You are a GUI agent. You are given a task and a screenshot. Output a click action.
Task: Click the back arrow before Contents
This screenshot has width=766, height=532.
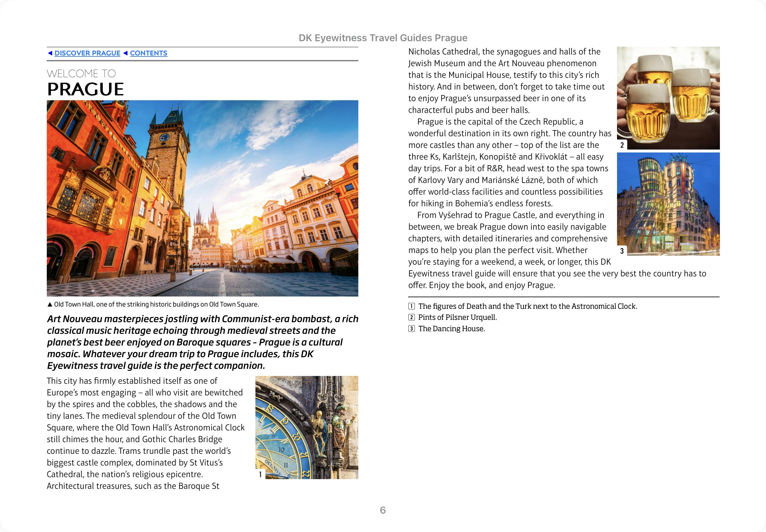pos(125,53)
